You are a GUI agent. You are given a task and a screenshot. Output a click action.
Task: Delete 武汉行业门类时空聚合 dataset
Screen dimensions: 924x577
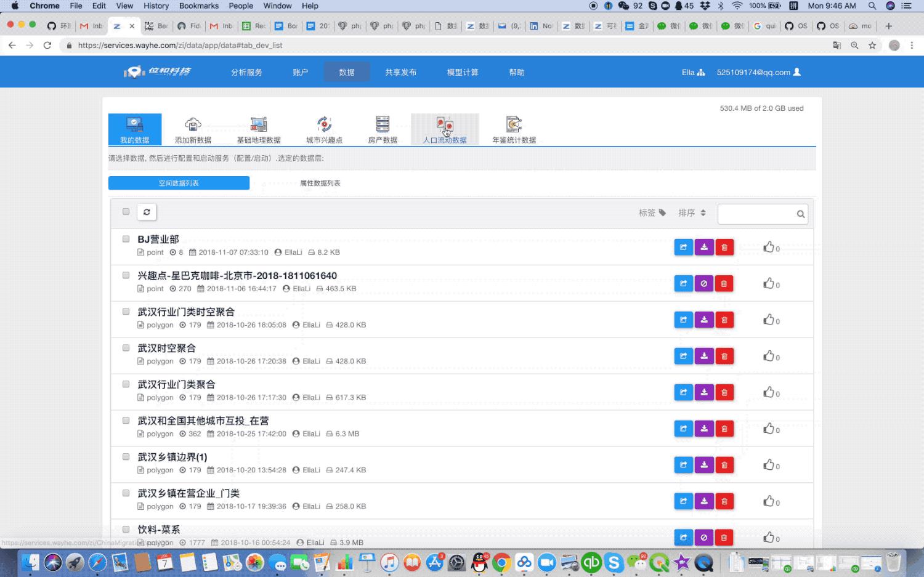[724, 320]
